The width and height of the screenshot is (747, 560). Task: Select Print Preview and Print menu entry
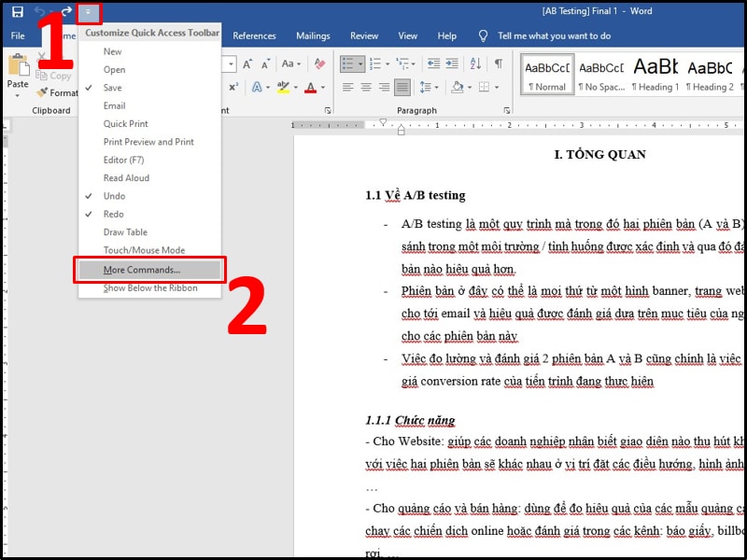click(x=149, y=142)
